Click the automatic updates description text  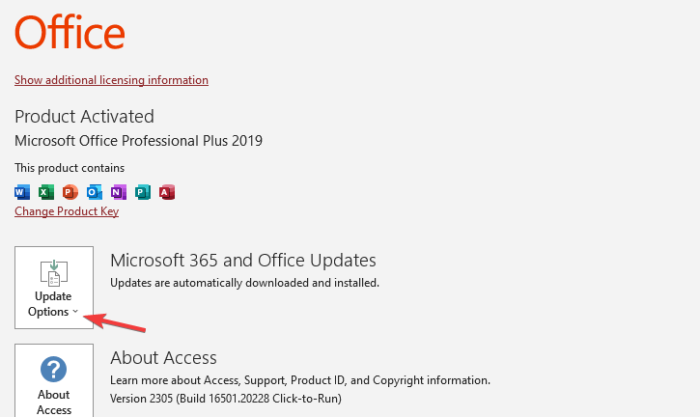(x=245, y=283)
